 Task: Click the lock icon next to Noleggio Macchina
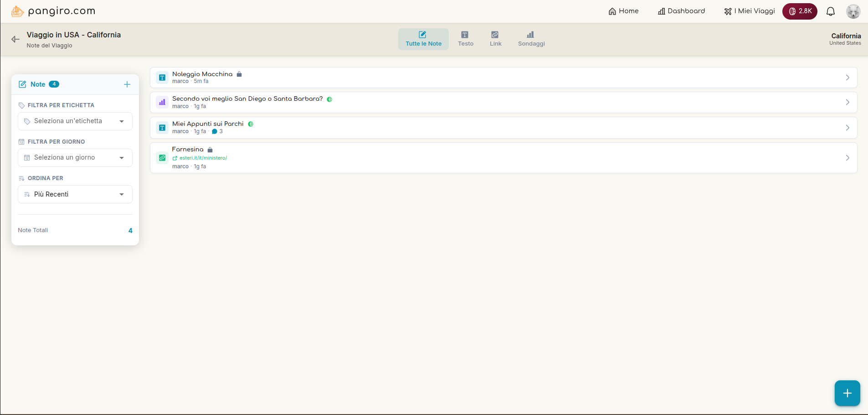pos(239,74)
